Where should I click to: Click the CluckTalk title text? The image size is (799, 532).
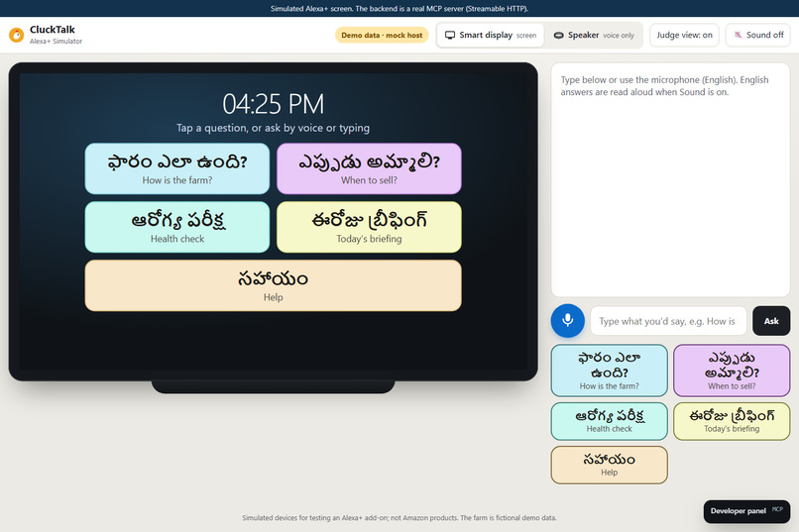tap(52, 30)
